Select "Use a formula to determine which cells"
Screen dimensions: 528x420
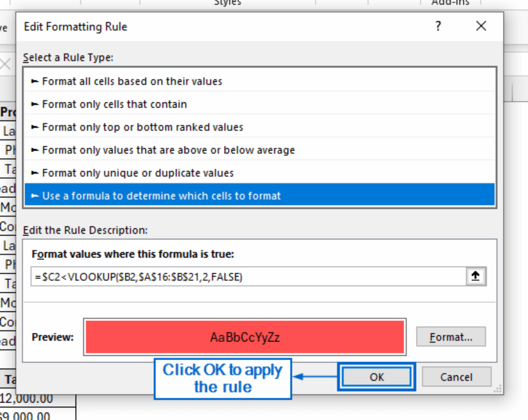(161, 196)
